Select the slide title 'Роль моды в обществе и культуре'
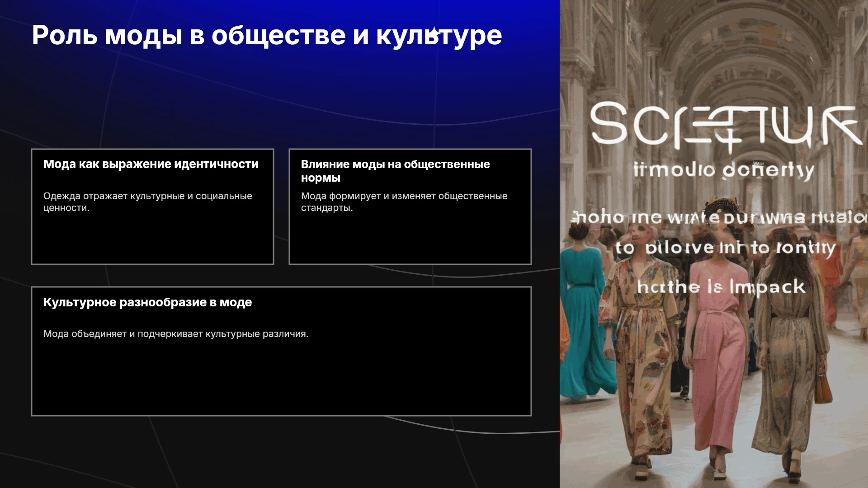Viewport: 868px width, 488px height. pyautogui.click(x=267, y=35)
